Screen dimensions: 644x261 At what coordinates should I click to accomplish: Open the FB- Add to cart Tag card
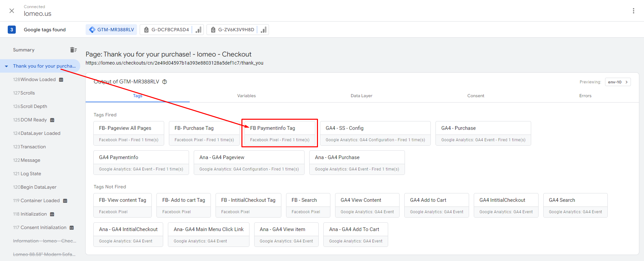point(183,205)
